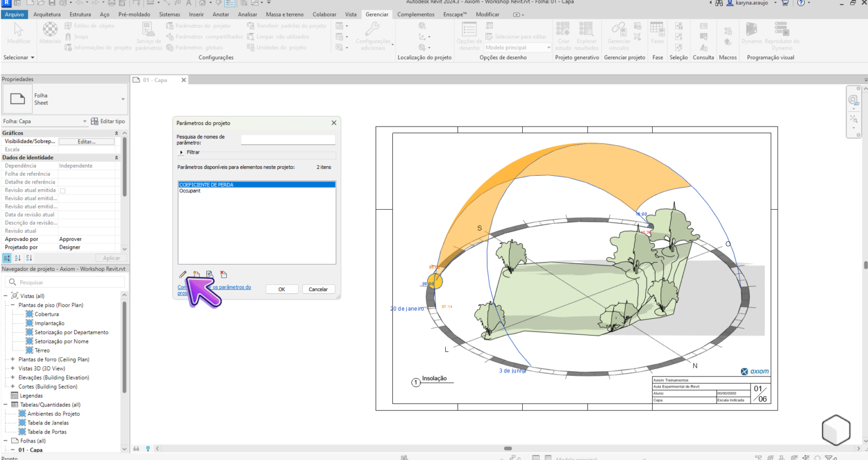
Task: Create a new parameter using the new parameter icon
Action: tap(196, 274)
